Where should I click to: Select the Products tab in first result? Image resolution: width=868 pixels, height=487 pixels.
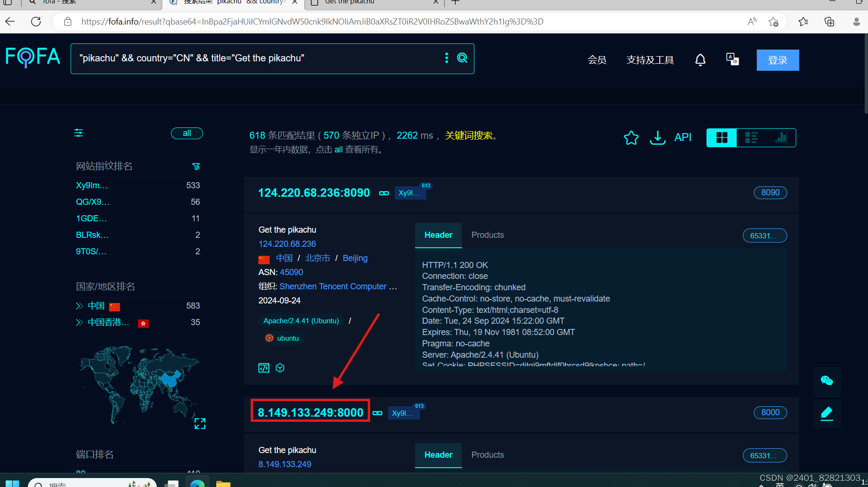pos(487,235)
